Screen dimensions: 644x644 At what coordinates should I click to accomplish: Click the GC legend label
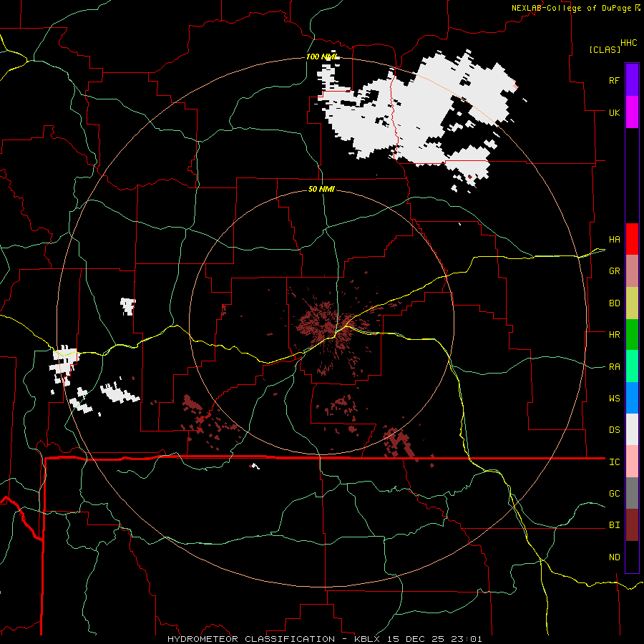[614, 494]
